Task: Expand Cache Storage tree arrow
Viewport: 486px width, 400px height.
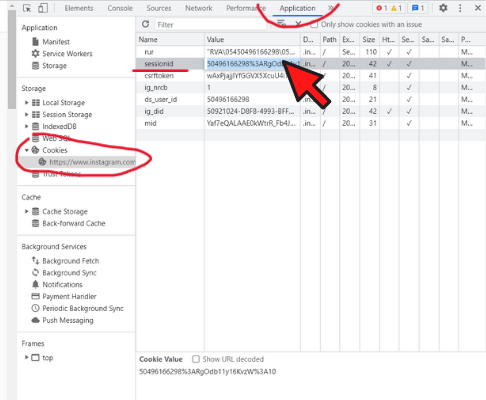Action: [x=26, y=211]
